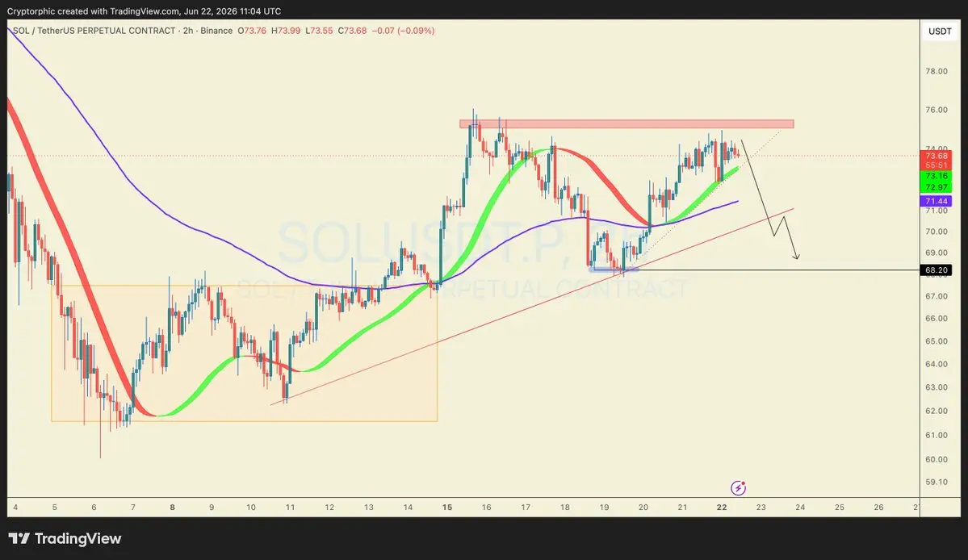The height and width of the screenshot is (560, 968).
Task: Click the lightning event icon near date 22
Action: coord(738,488)
